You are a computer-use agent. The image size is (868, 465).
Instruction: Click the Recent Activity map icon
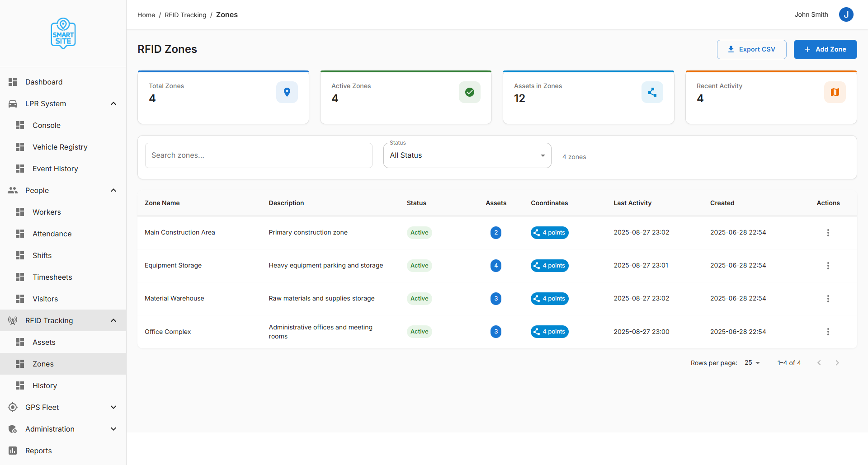835,92
